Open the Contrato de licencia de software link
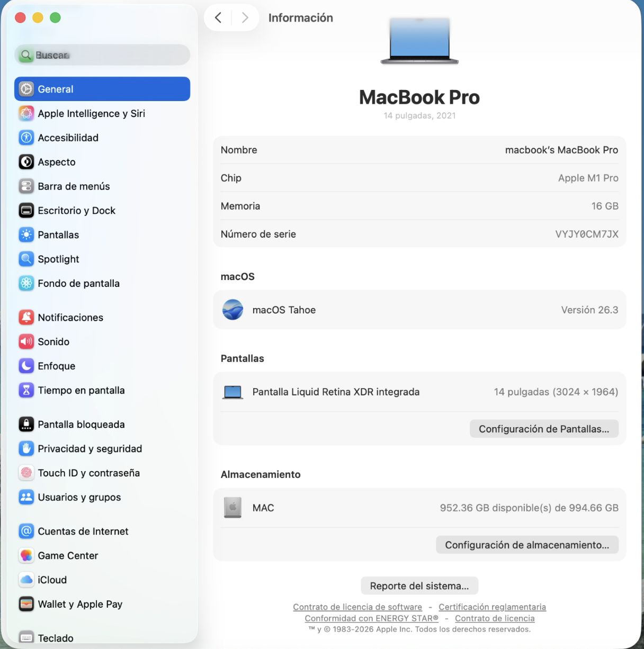 pyautogui.click(x=357, y=607)
